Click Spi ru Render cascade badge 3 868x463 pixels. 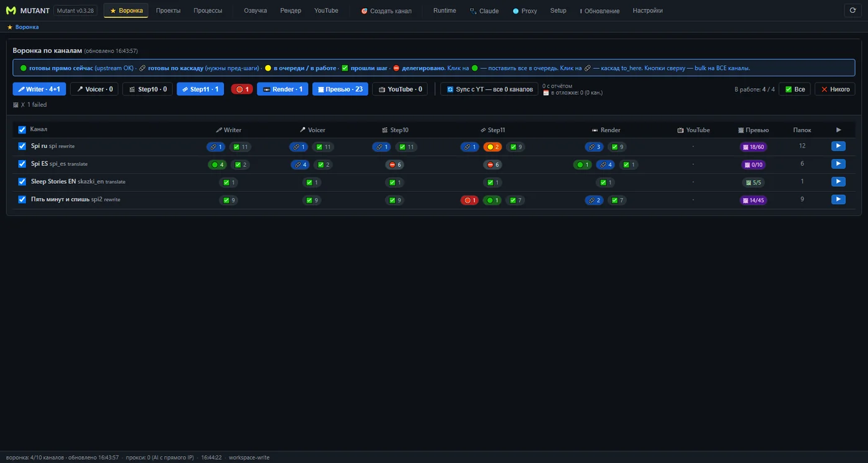[x=594, y=147]
